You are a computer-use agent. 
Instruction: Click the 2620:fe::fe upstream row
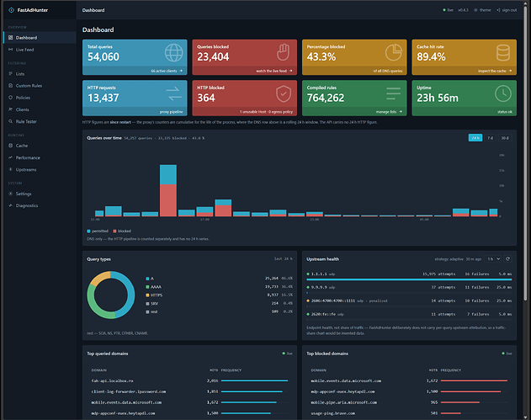[x=409, y=316]
